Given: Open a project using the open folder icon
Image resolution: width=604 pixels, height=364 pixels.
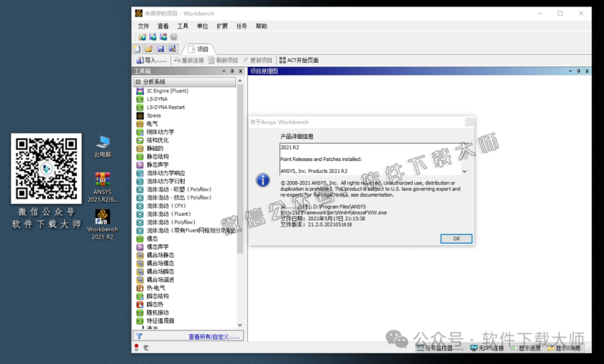Looking at the screenshot, I should pyautogui.click(x=149, y=48).
